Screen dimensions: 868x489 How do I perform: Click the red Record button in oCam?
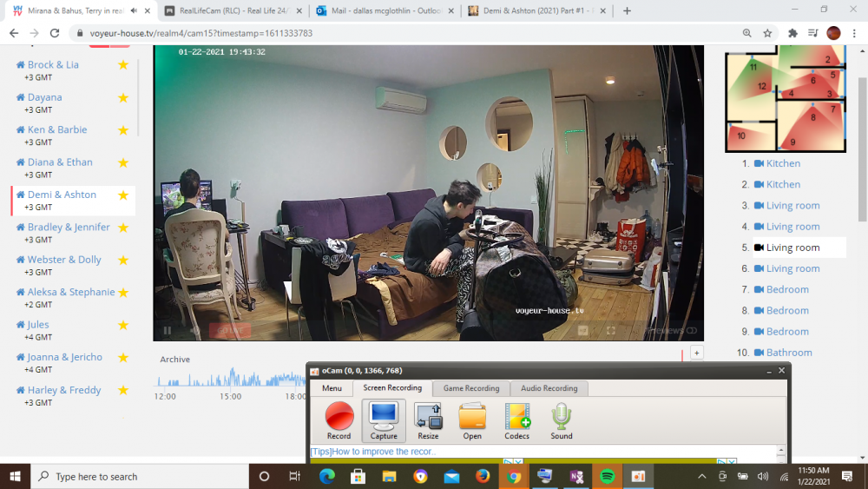[339, 417]
